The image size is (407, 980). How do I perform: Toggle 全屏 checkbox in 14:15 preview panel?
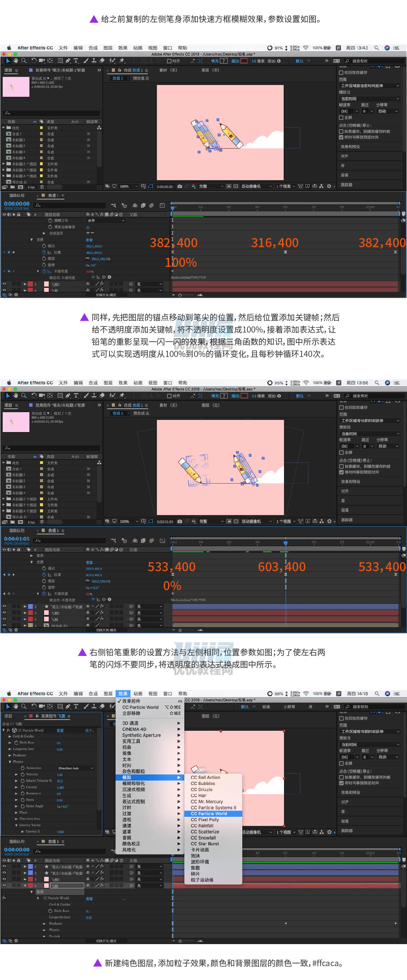(x=342, y=763)
